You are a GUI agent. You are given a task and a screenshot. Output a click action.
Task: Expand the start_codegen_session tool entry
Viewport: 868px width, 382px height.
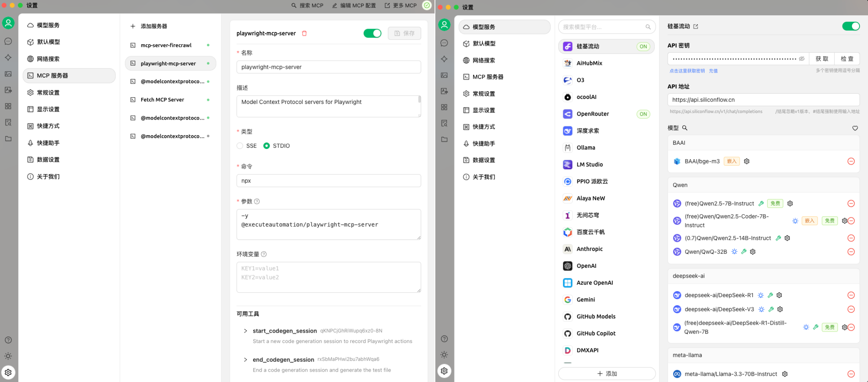246,331
